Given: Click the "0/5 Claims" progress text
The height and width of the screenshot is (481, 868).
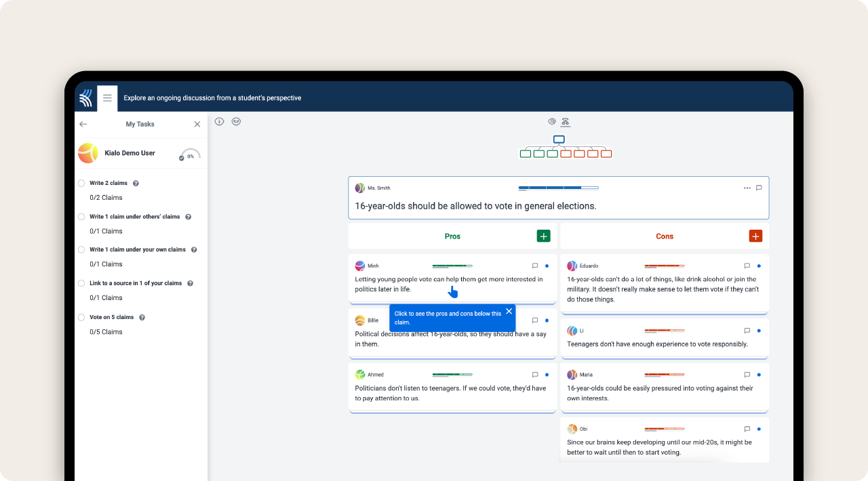Looking at the screenshot, I should (106, 332).
